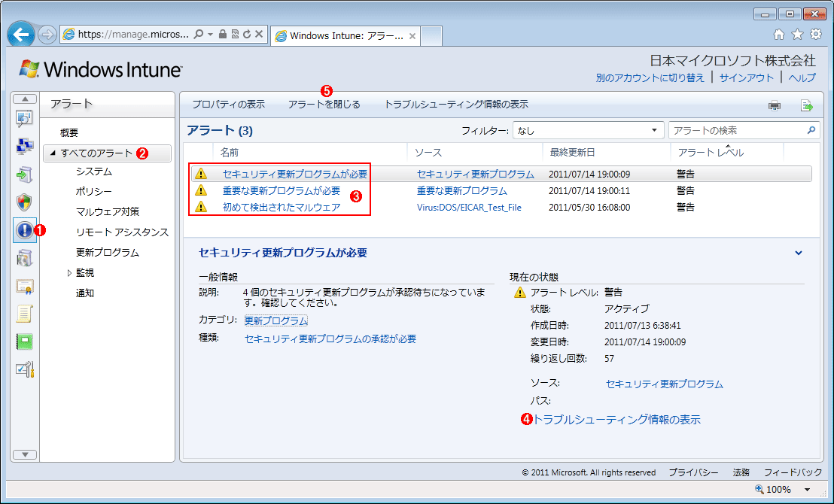Open the System Overview workspace icon in the sidebar
The width and height of the screenshot is (834, 504).
[25, 119]
